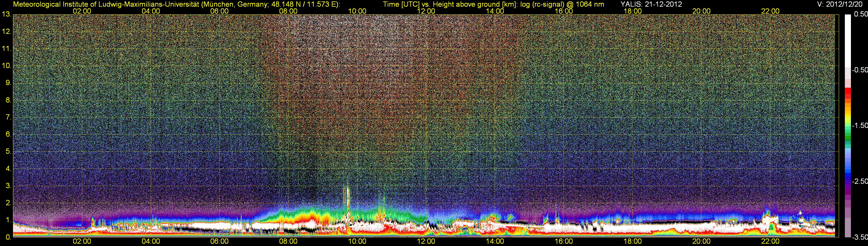
Task: Click the colorbar value -2.50
Action: coord(860,181)
